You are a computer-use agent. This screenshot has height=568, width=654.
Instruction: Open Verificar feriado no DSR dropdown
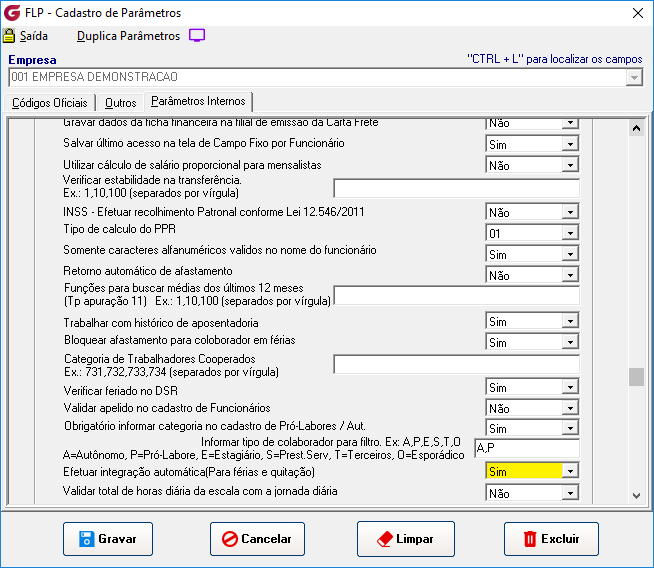(x=570, y=387)
